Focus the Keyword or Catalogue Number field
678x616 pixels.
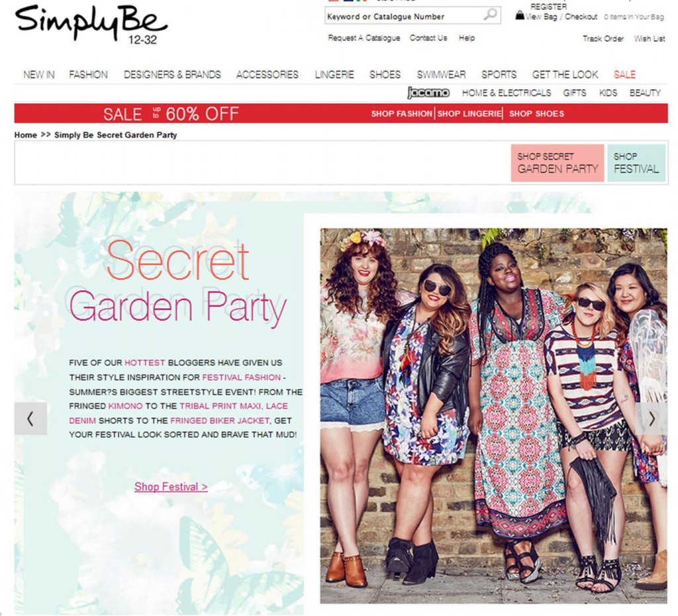pyautogui.click(x=403, y=17)
